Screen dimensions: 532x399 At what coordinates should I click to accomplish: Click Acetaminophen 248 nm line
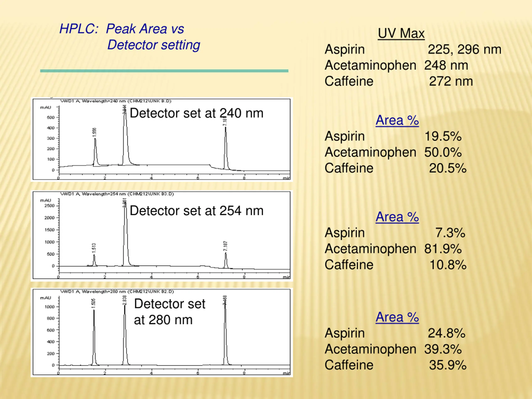coord(396,65)
